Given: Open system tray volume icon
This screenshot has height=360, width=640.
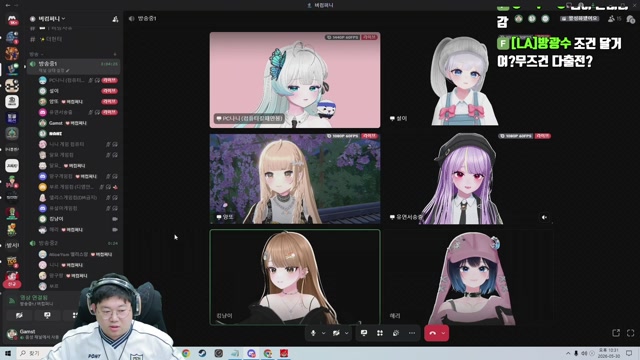Looking at the screenshot, I should pos(584,353).
